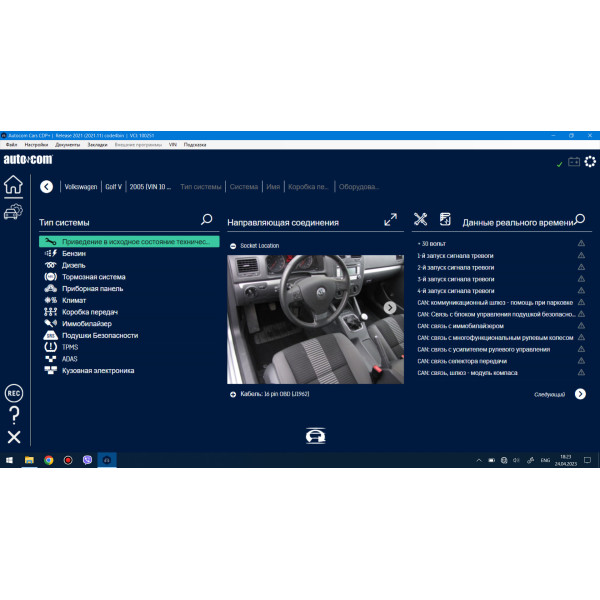Open Viber from the taskbar

click(88, 460)
